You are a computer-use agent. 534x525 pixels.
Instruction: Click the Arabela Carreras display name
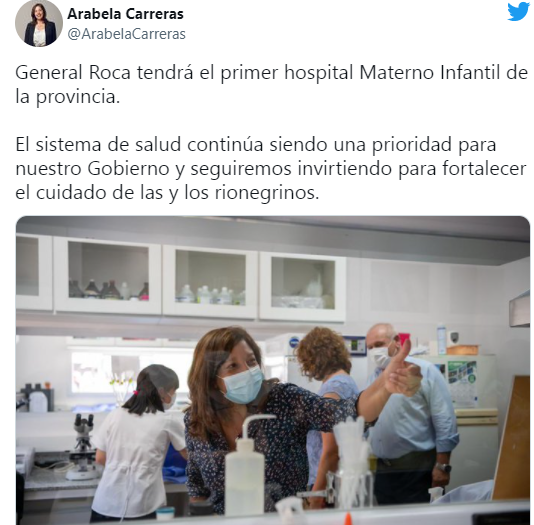pos(125,14)
